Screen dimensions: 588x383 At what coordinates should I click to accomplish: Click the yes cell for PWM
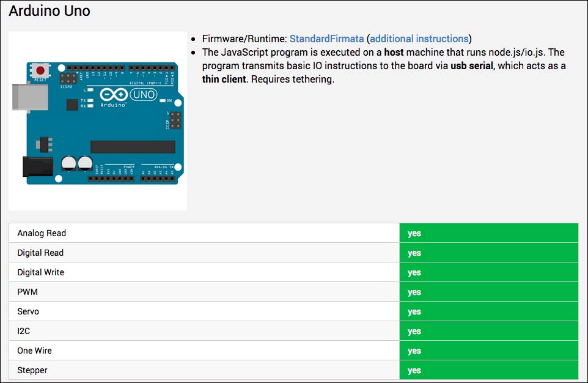pyautogui.click(x=488, y=292)
